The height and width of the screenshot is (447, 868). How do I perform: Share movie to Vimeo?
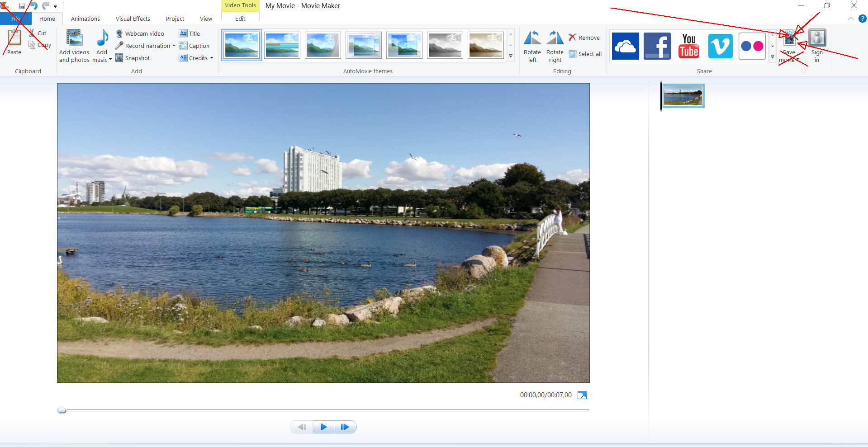[x=720, y=46]
